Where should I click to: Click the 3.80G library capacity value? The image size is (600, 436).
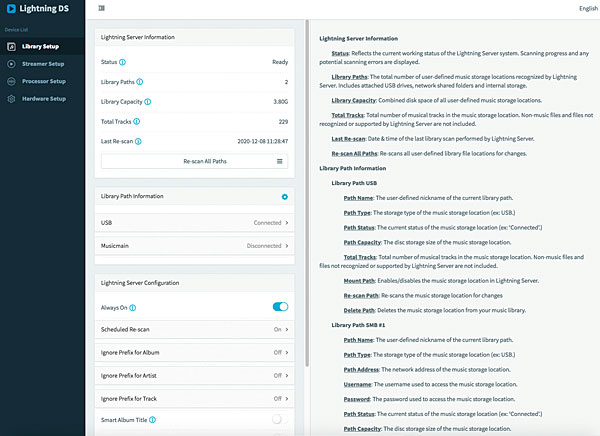(x=280, y=102)
